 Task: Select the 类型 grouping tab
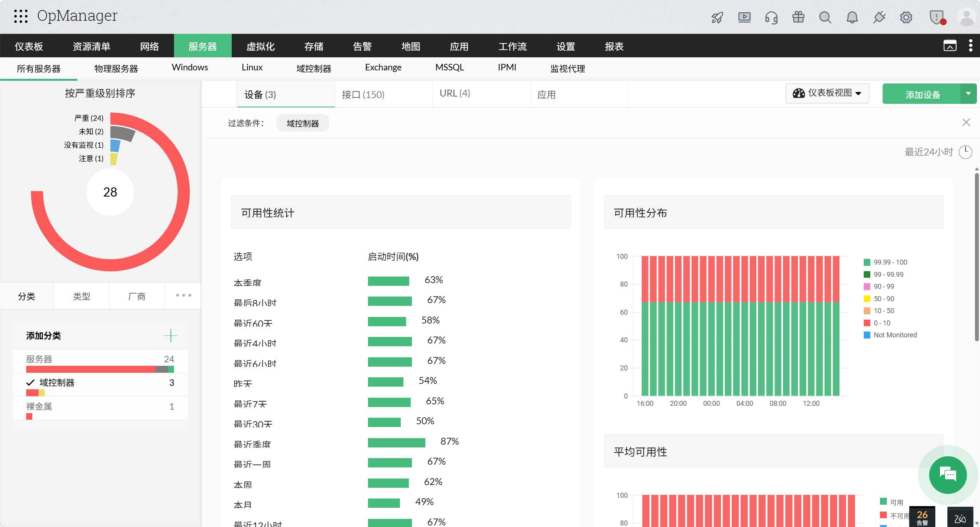pyautogui.click(x=82, y=296)
